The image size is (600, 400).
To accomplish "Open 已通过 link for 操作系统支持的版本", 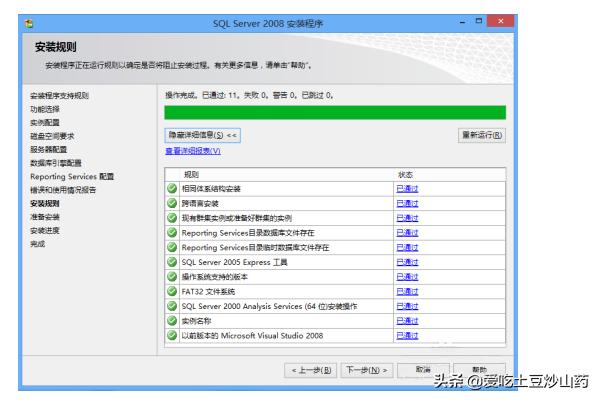I will tap(407, 277).
